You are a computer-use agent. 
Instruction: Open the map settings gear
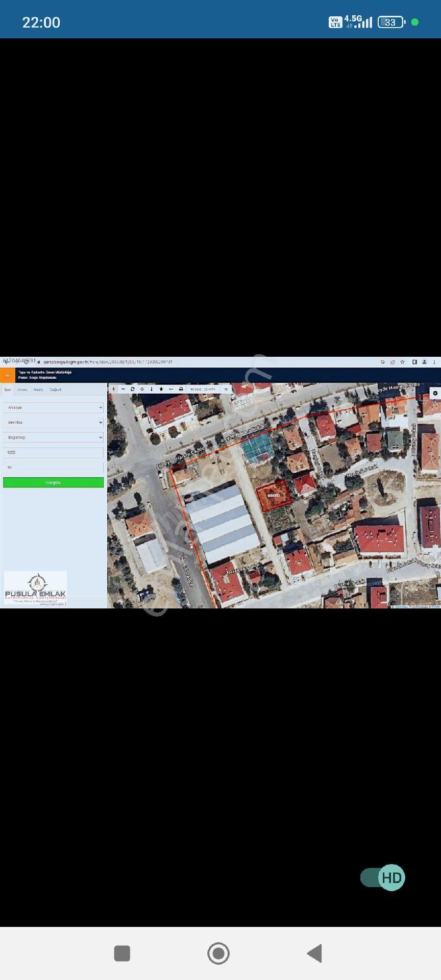point(435,393)
